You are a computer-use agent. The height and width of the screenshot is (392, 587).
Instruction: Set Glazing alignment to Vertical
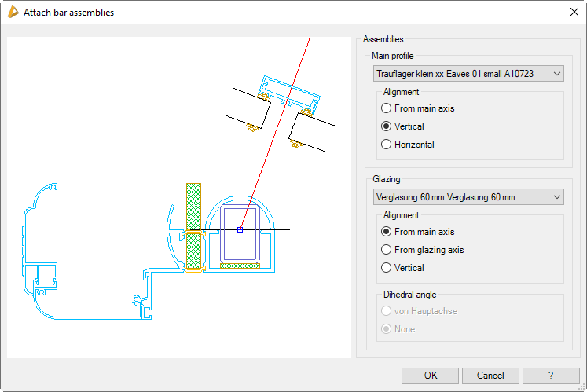(386, 268)
